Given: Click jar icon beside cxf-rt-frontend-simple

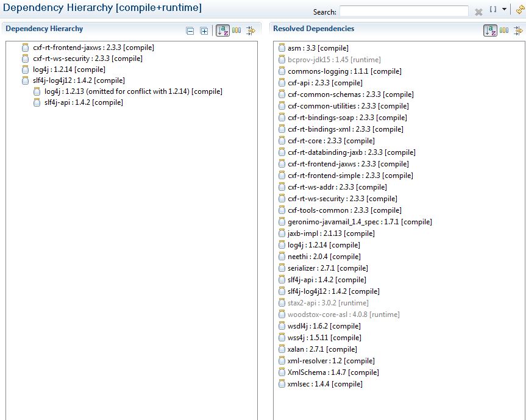Looking at the screenshot, I should click(x=282, y=176).
